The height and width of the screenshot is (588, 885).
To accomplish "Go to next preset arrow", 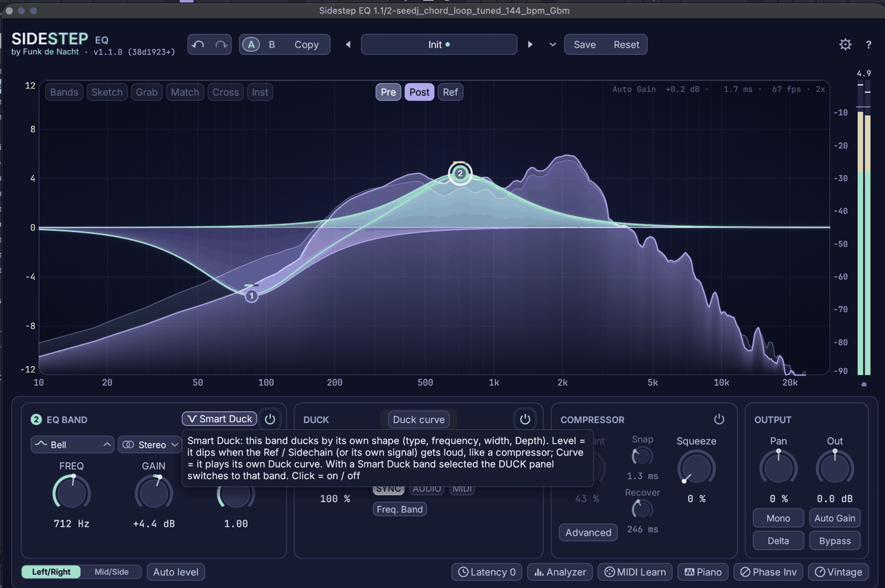I will [x=530, y=44].
